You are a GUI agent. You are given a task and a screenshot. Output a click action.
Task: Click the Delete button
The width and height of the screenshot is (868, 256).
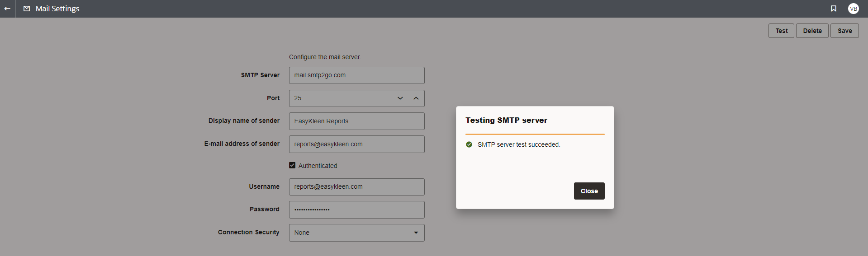click(x=812, y=31)
